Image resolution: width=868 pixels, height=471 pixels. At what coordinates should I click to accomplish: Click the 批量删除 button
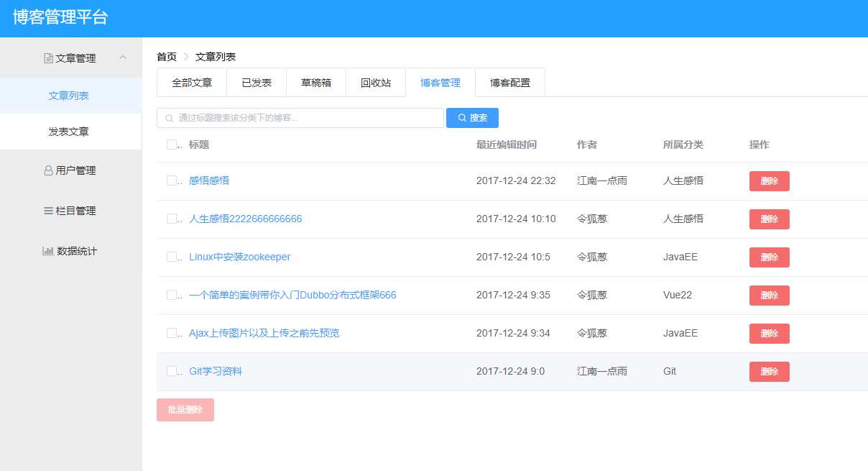click(x=185, y=410)
